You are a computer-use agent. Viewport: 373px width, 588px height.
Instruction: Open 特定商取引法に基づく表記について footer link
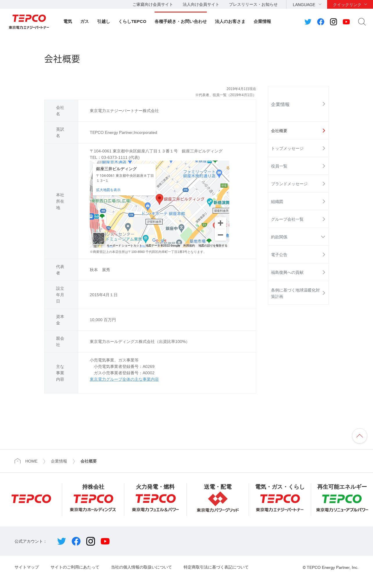216,567
